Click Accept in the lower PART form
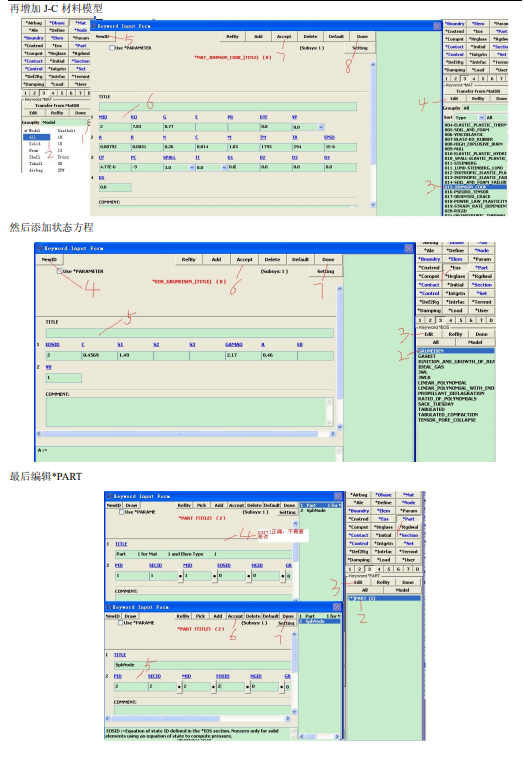 click(235, 616)
